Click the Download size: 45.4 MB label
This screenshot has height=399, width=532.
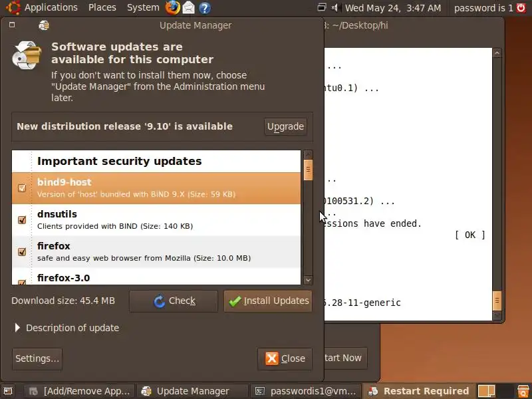click(x=63, y=301)
